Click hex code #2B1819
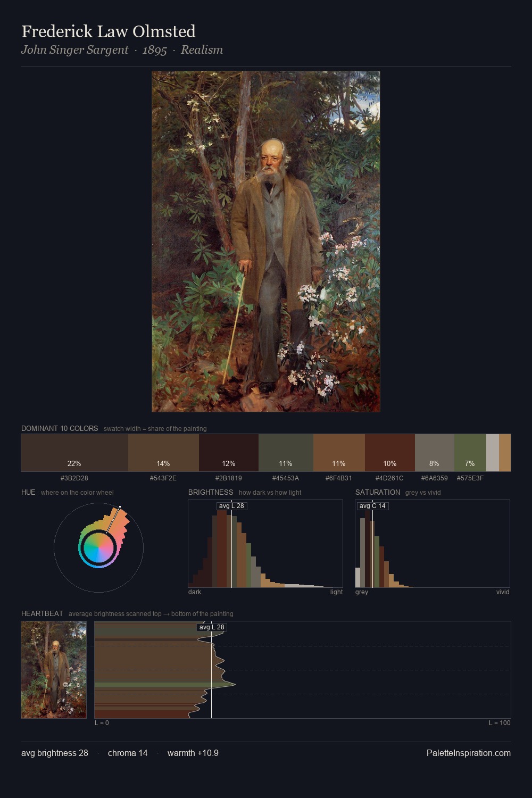 [x=229, y=478]
